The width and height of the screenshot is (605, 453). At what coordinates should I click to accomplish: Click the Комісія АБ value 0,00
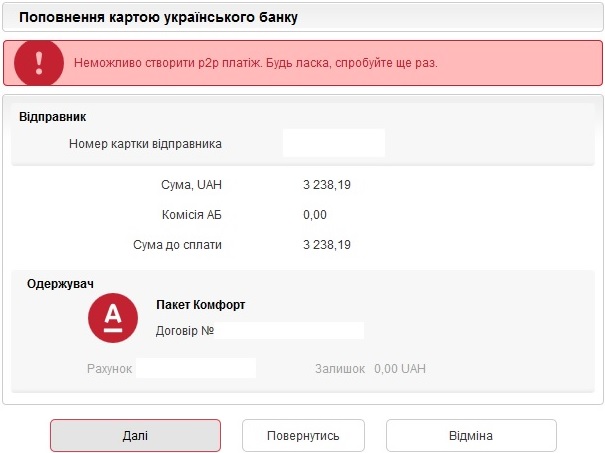point(315,215)
